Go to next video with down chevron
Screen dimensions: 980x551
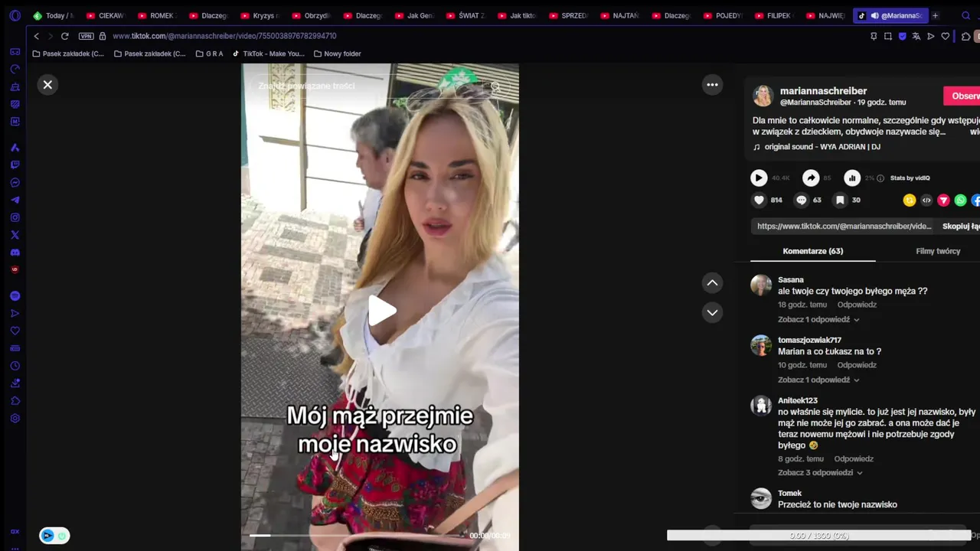pos(712,312)
